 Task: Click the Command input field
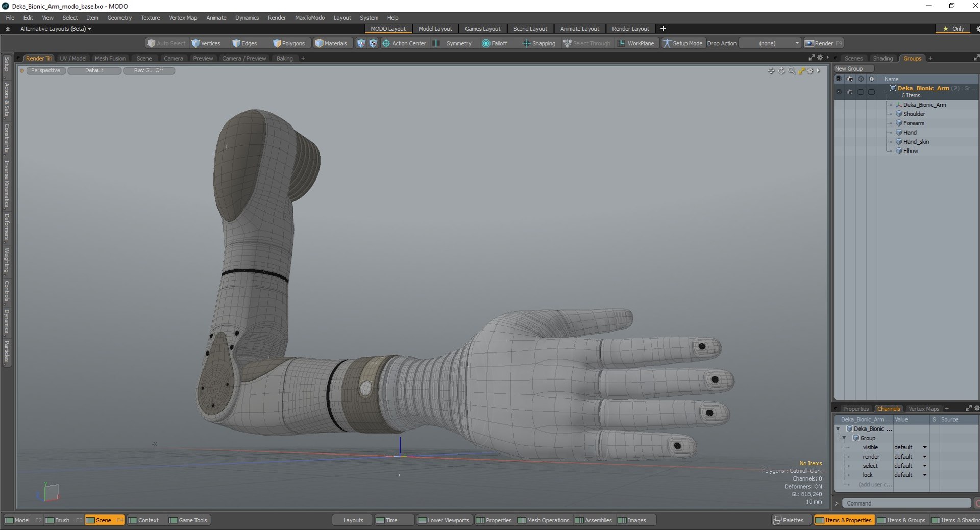coord(906,503)
